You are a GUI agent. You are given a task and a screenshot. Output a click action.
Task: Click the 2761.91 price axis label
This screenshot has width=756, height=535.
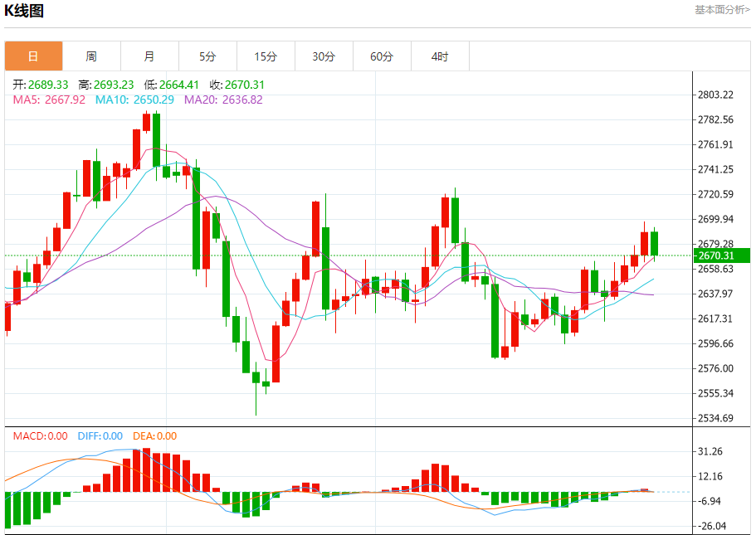715,144
